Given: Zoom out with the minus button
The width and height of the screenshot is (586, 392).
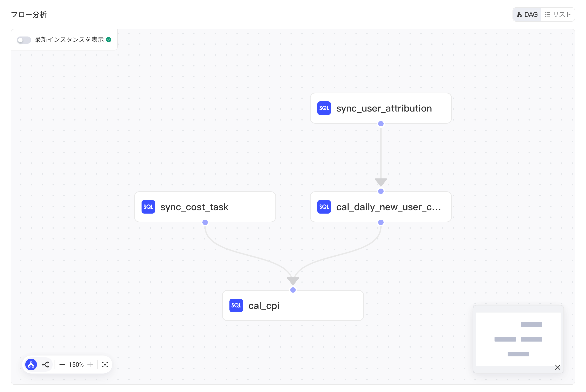Looking at the screenshot, I should click(62, 365).
